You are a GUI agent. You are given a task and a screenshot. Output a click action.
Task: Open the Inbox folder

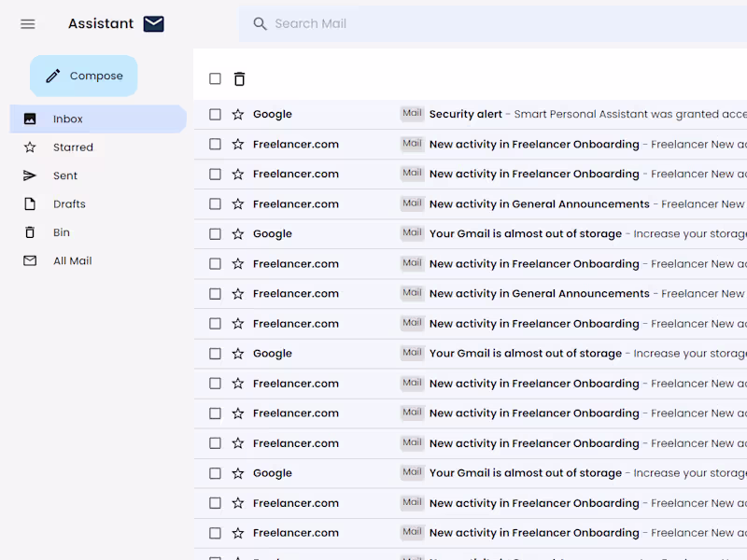click(67, 119)
